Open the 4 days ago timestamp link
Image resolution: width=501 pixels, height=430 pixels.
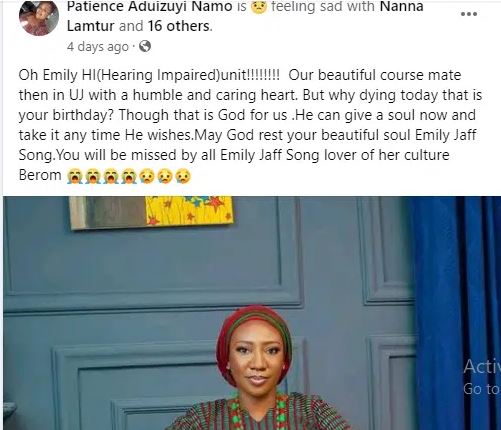(x=98, y=47)
